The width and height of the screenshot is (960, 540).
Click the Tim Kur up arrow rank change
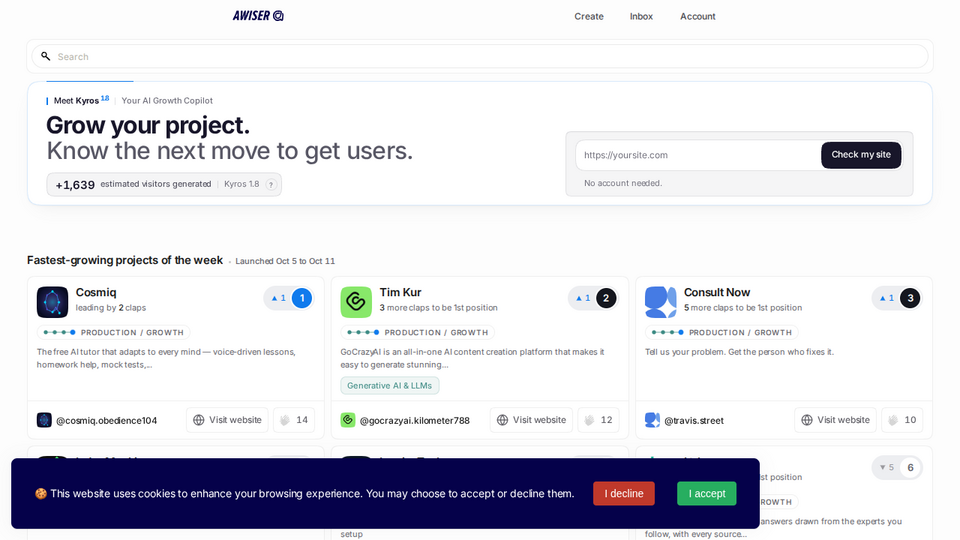point(582,298)
